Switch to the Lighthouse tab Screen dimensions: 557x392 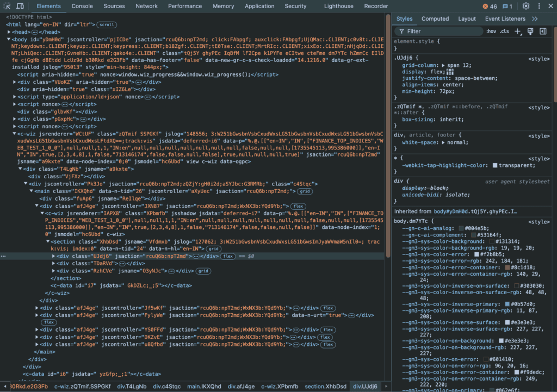coord(338,6)
